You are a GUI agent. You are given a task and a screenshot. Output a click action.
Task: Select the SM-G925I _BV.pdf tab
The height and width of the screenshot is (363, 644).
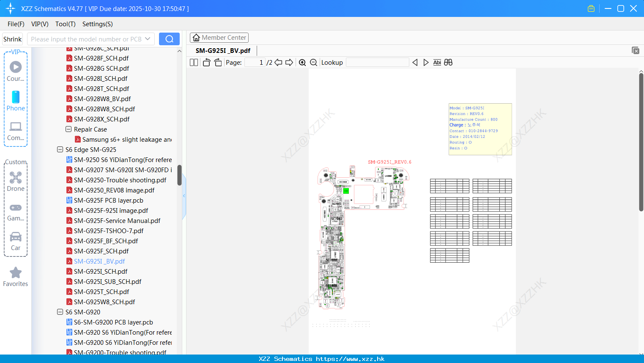pos(223,50)
